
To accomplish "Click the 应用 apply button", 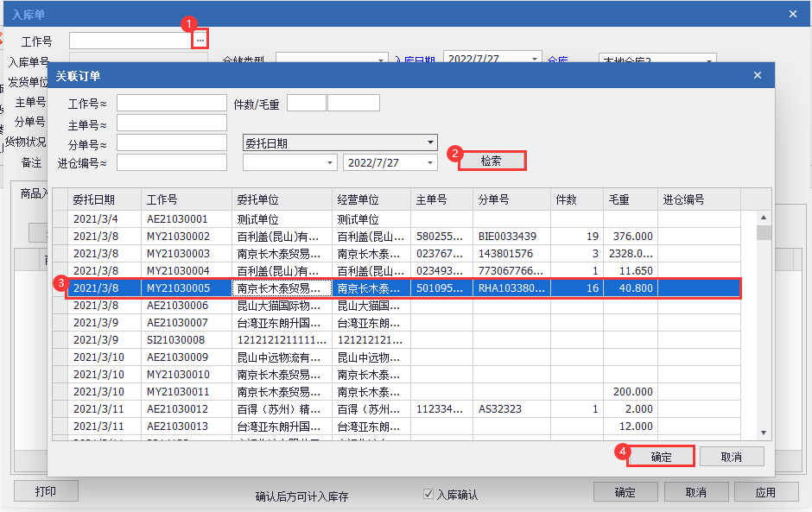I will pos(764,492).
